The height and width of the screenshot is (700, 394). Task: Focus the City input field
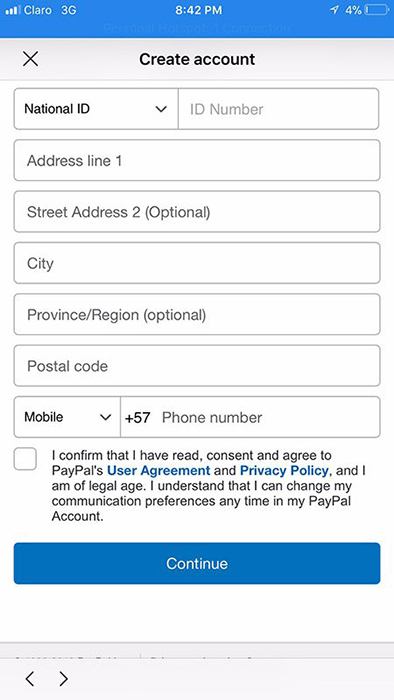click(197, 263)
